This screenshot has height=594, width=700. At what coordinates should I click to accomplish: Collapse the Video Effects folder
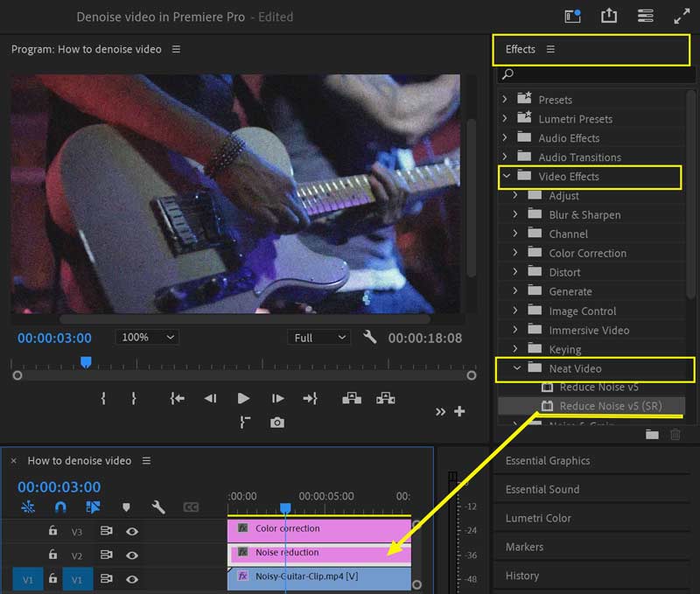click(506, 177)
